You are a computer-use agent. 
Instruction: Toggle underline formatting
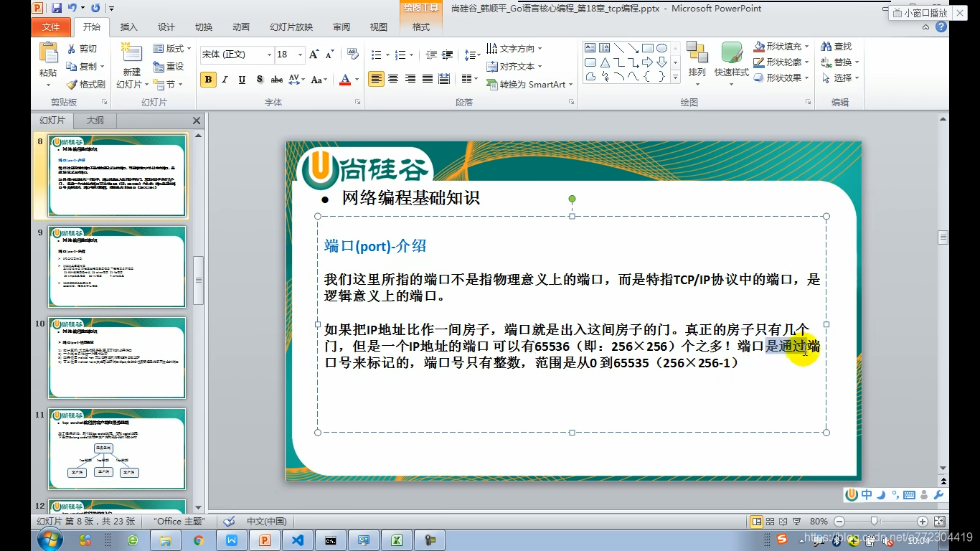242,80
